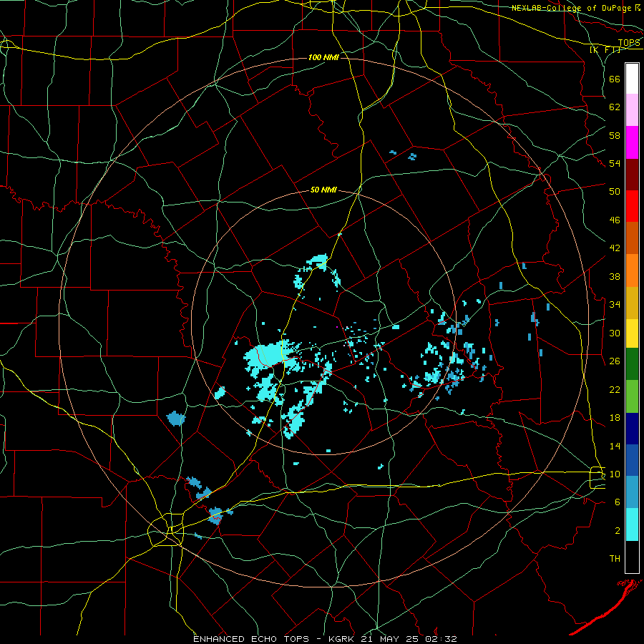Click the maroon legend swatch
The image size is (644, 644).
632,175
